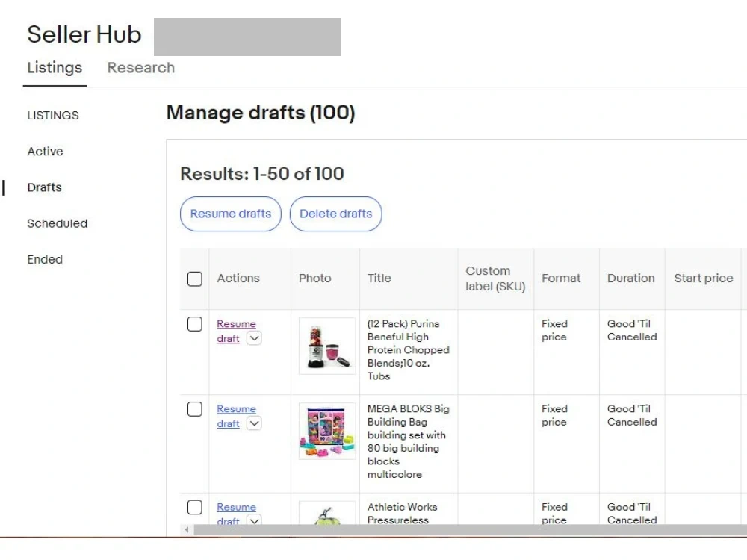
Task: Expand actions dropdown for MEGA BLOKS draft
Action: click(255, 423)
